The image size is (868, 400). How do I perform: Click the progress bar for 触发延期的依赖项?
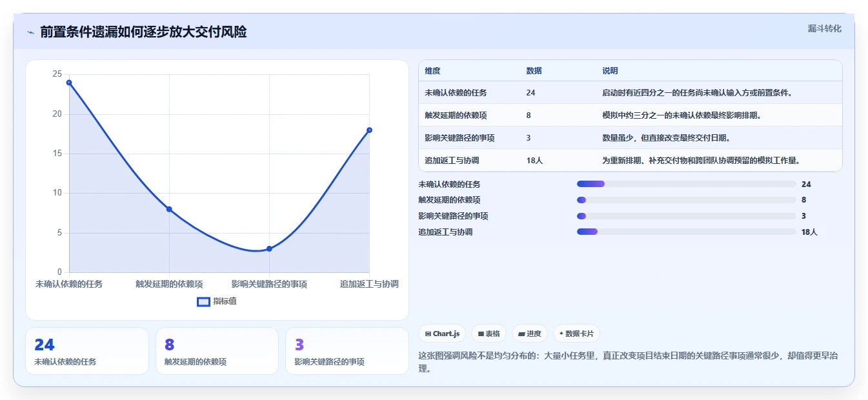tap(686, 200)
